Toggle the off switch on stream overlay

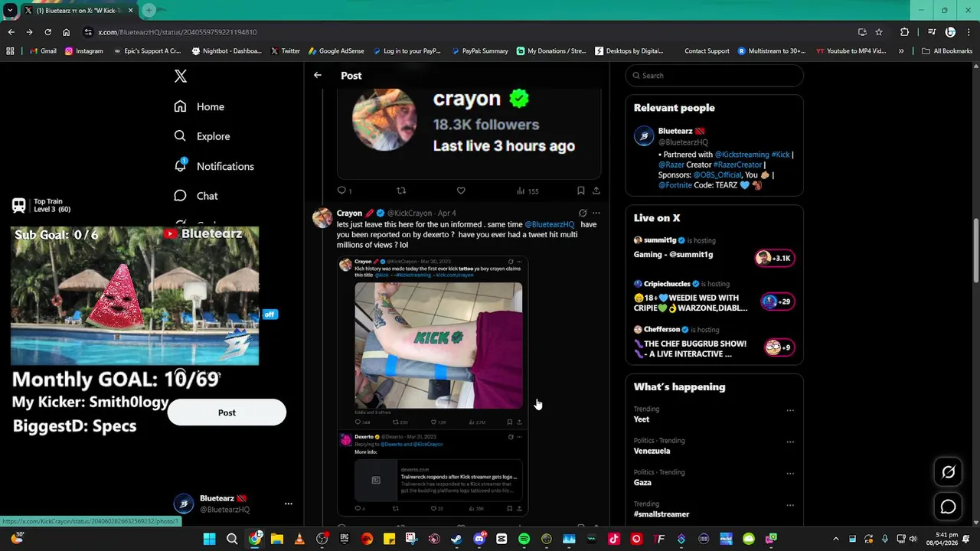(x=269, y=315)
